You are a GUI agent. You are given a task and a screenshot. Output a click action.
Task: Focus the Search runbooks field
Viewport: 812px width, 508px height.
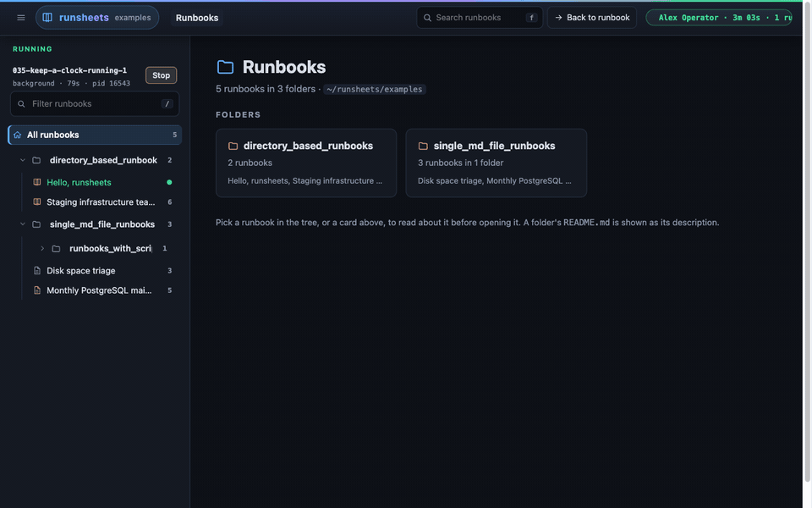(480, 18)
